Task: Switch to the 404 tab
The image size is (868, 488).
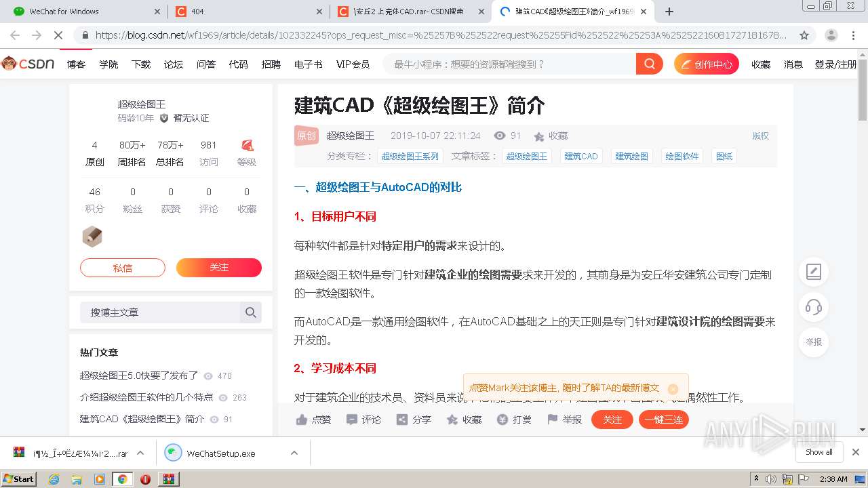Action: [x=249, y=12]
